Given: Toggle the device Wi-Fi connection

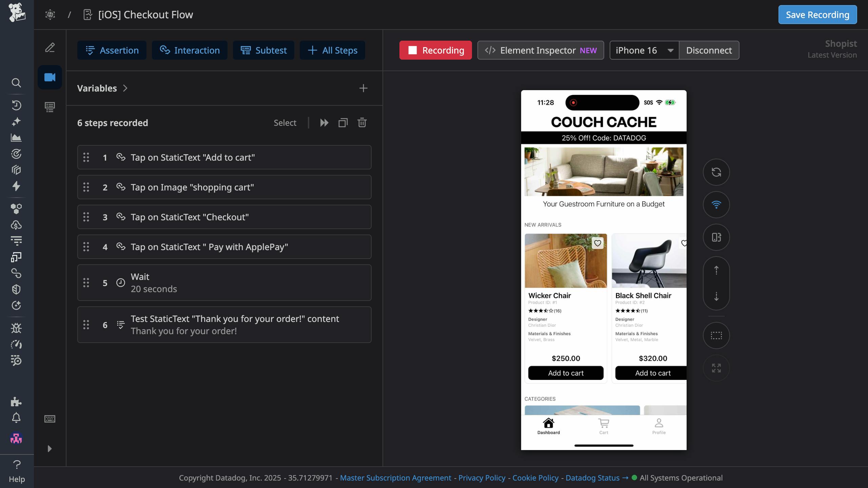Looking at the screenshot, I should 716,204.
